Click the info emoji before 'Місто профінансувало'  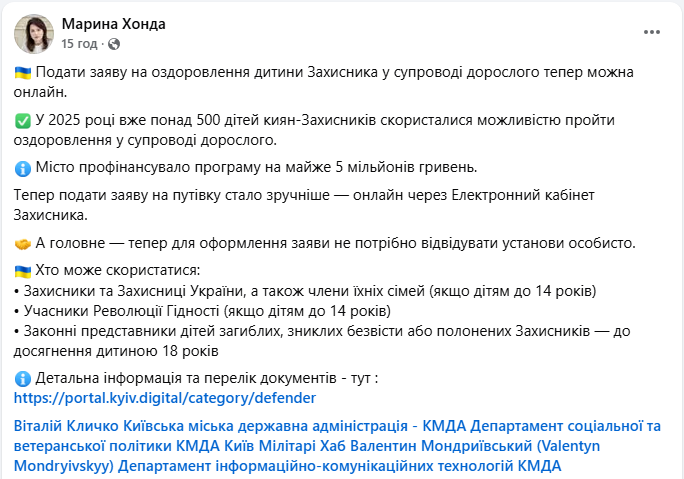coord(22,167)
